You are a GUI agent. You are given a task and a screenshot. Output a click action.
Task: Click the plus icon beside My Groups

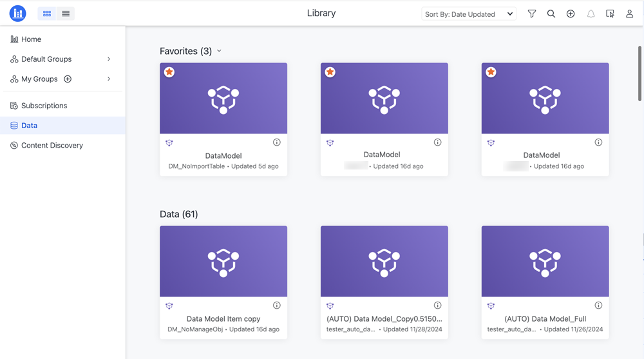[x=68, y=79]
